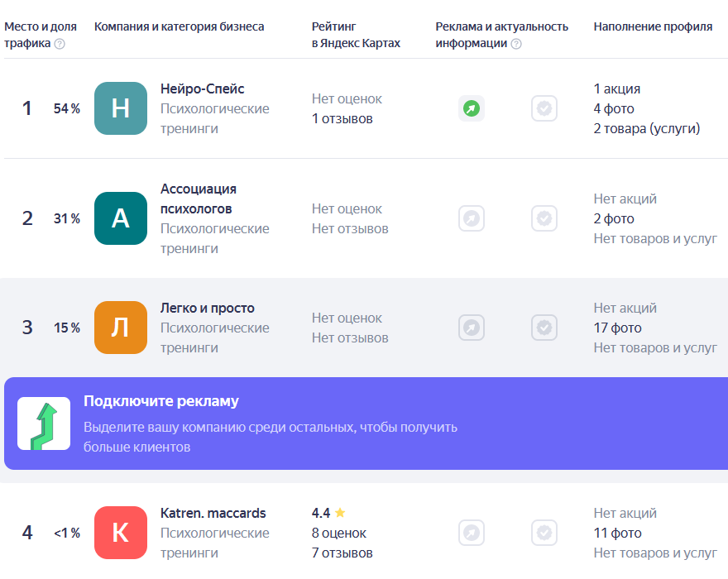The image size is (728, 579).
Task: Click the '15 %' traffic share value
Action: pyautogui.click(x=67, y=328)
